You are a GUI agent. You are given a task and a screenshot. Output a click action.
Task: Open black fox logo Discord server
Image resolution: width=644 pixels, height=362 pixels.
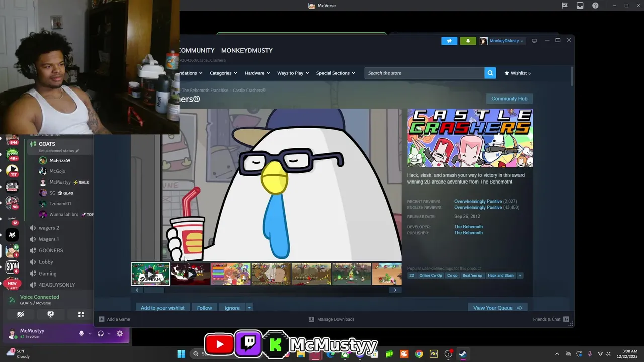(12, 235)
